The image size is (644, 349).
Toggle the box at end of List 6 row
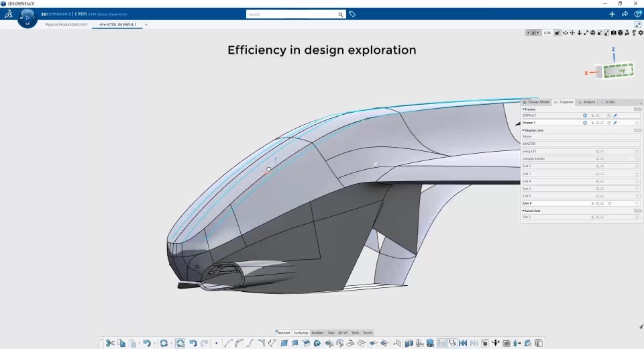coord(637,203)
